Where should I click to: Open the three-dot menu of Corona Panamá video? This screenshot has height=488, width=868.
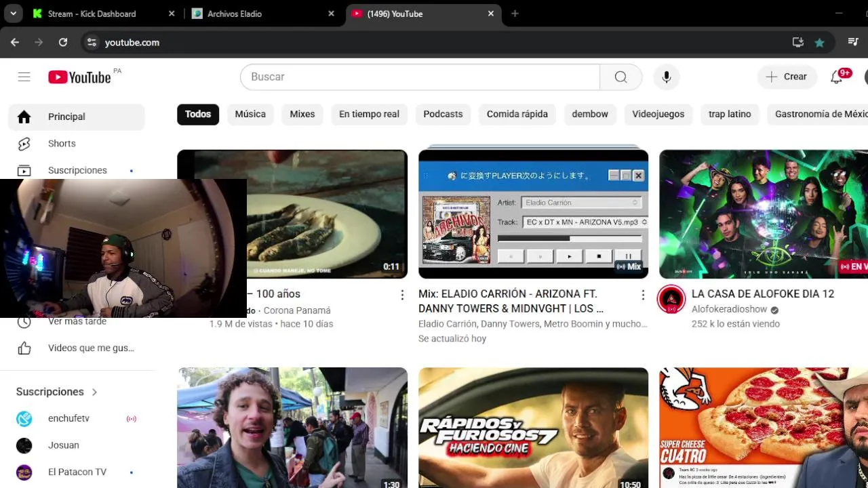click(x=402, y=295)
